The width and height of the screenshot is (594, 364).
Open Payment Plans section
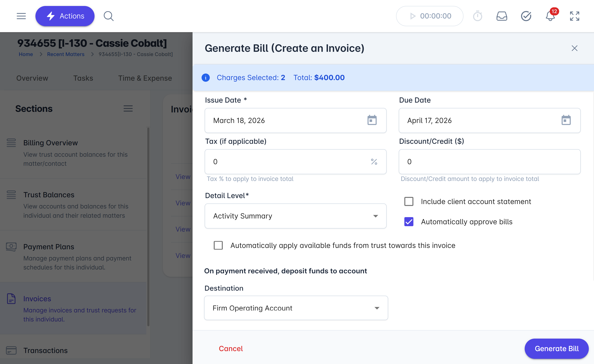(73, 256)
